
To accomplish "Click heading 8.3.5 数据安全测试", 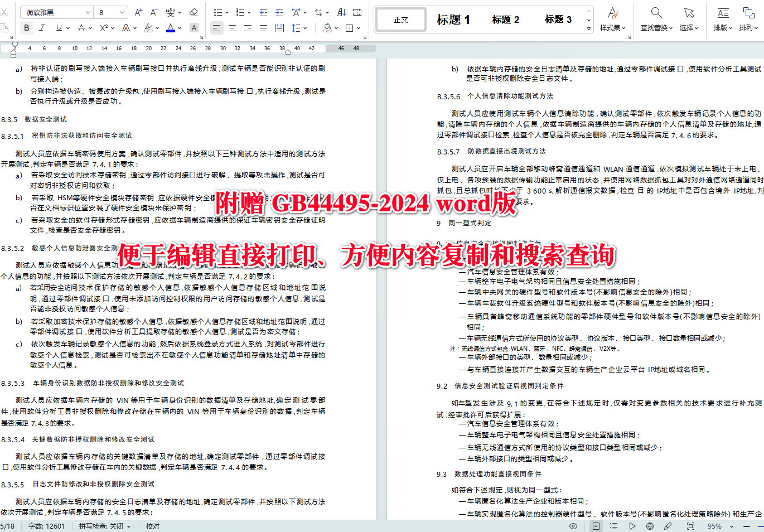I will pos(34,119).
